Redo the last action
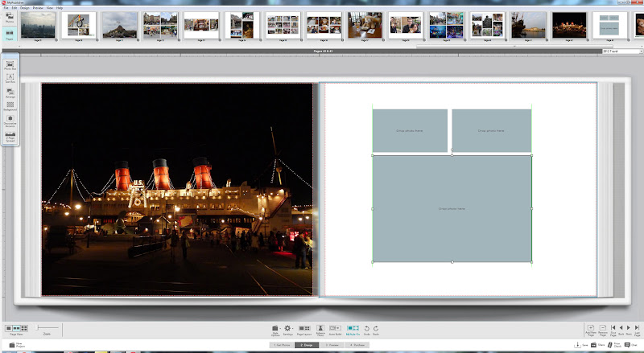The height and width of the screenshot is (353, 644). [x=376, y=330]
